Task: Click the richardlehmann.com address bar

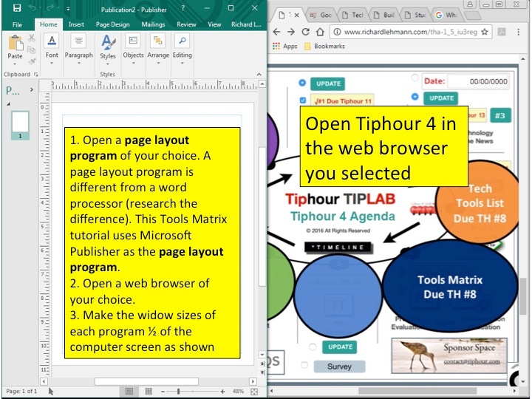Action: coord(410,32)
